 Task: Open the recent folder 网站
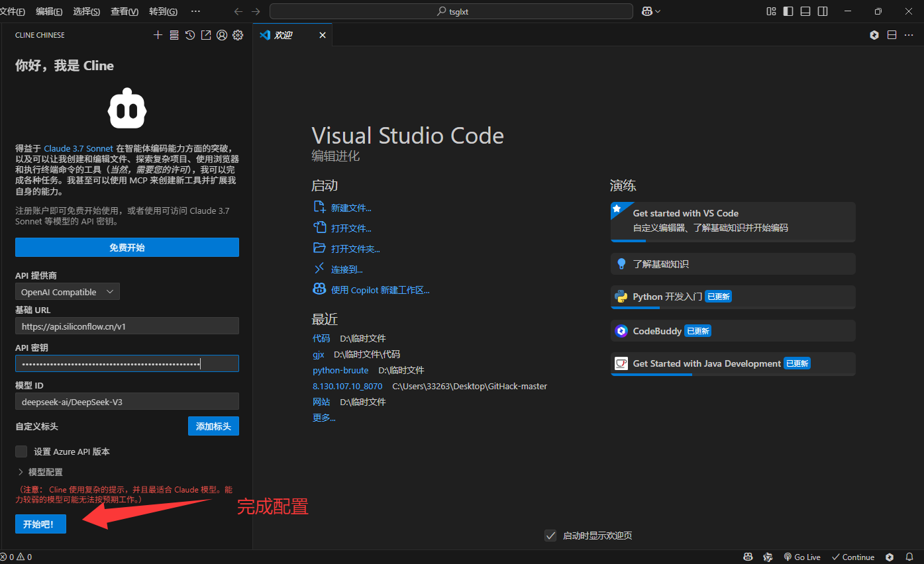click(321, 402)
